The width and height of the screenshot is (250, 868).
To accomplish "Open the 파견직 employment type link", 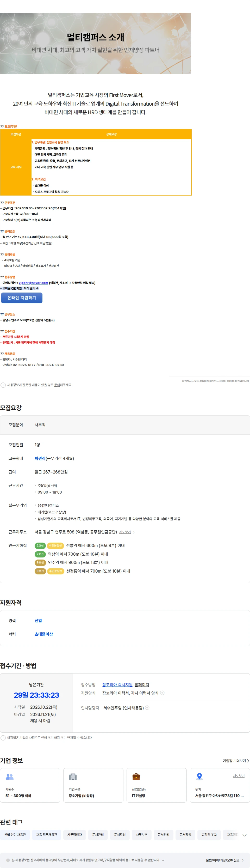I will point(40,458).
